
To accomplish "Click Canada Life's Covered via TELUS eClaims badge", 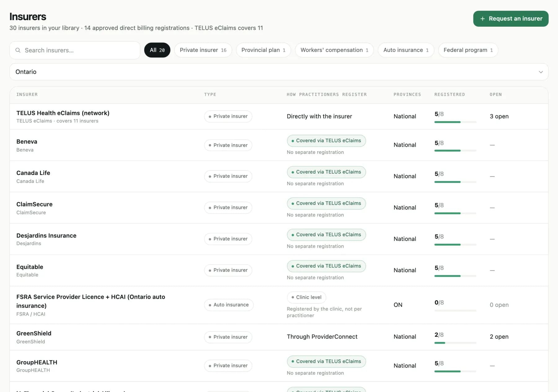I will coord(326,172).
